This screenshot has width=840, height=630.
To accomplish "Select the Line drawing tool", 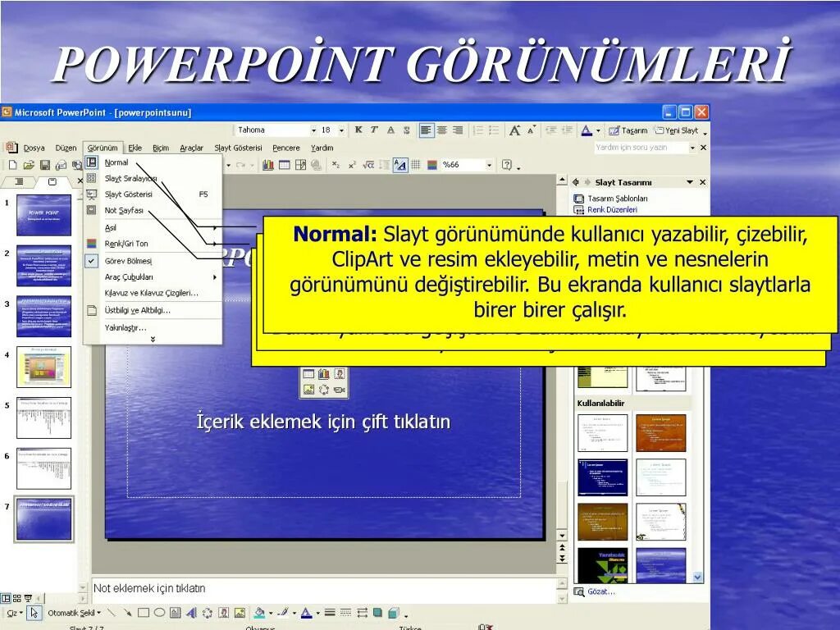I will 112,612.
